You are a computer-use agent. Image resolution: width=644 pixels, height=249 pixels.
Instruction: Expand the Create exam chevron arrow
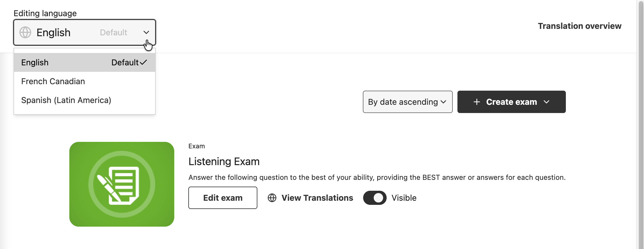point(546,102)
